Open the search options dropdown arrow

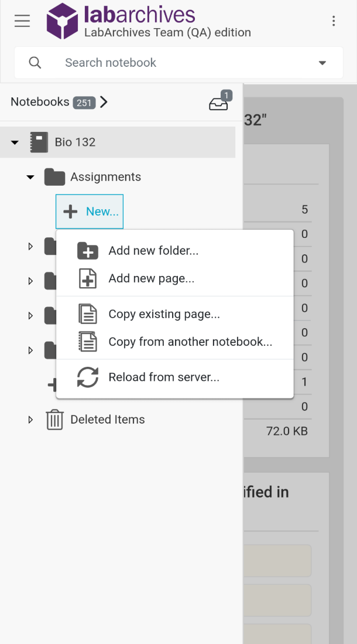click(322, 63)
